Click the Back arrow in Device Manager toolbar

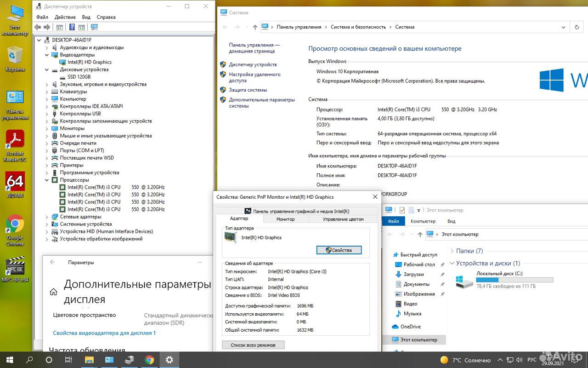click(38, 27)
